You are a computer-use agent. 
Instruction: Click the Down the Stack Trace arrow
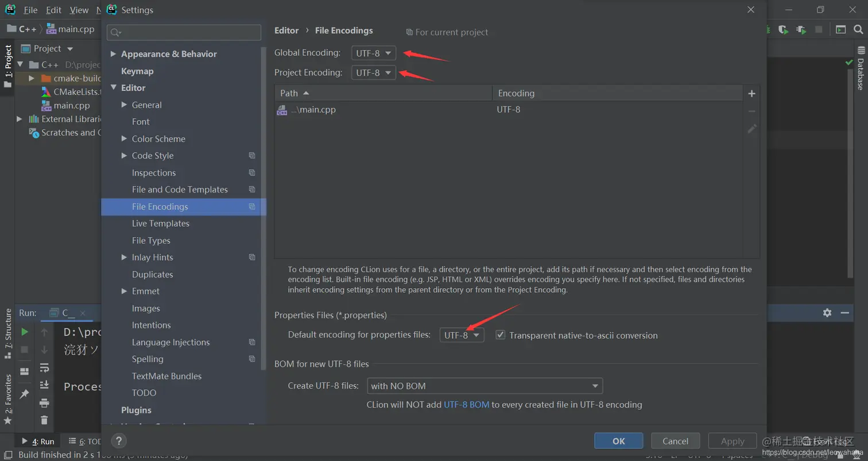[44, 350]
